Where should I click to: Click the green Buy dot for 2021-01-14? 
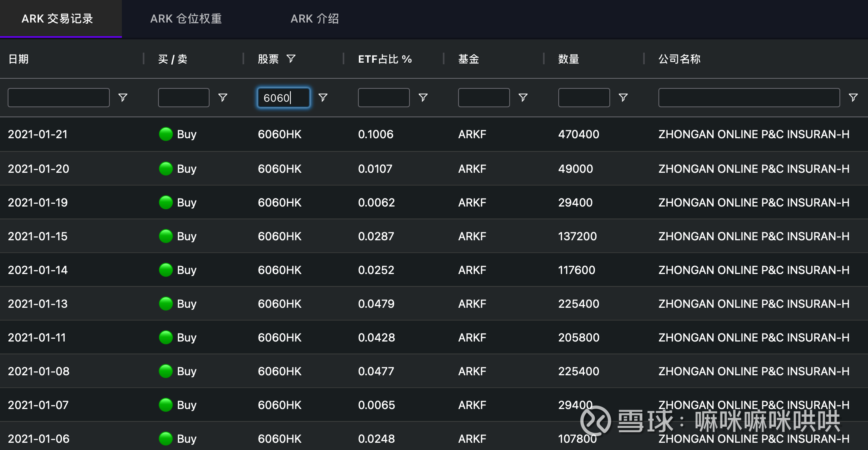point(166,270)
